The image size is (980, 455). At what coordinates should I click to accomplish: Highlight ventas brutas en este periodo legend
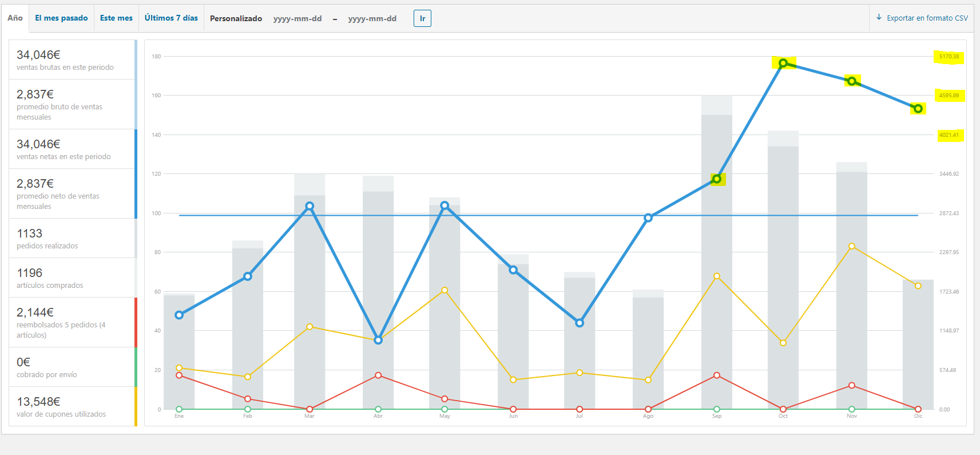tap(72, 60)
